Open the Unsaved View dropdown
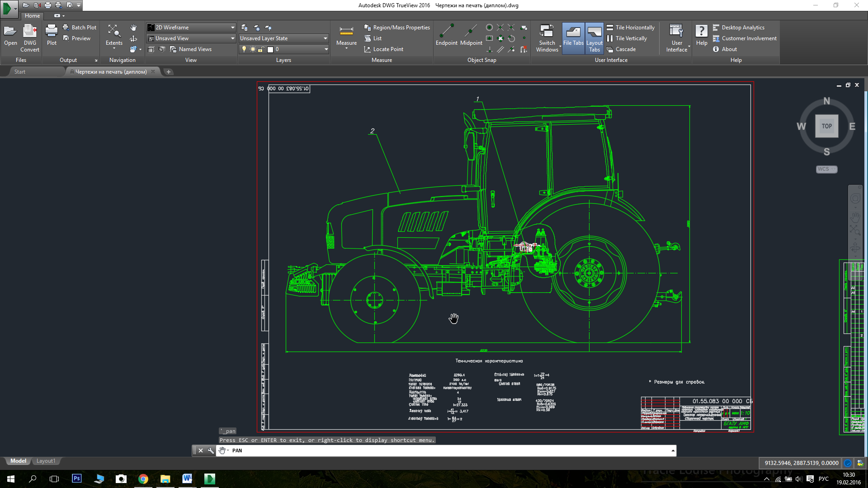The width and height of the screenshot is (868, 488). tap(191, 38)
